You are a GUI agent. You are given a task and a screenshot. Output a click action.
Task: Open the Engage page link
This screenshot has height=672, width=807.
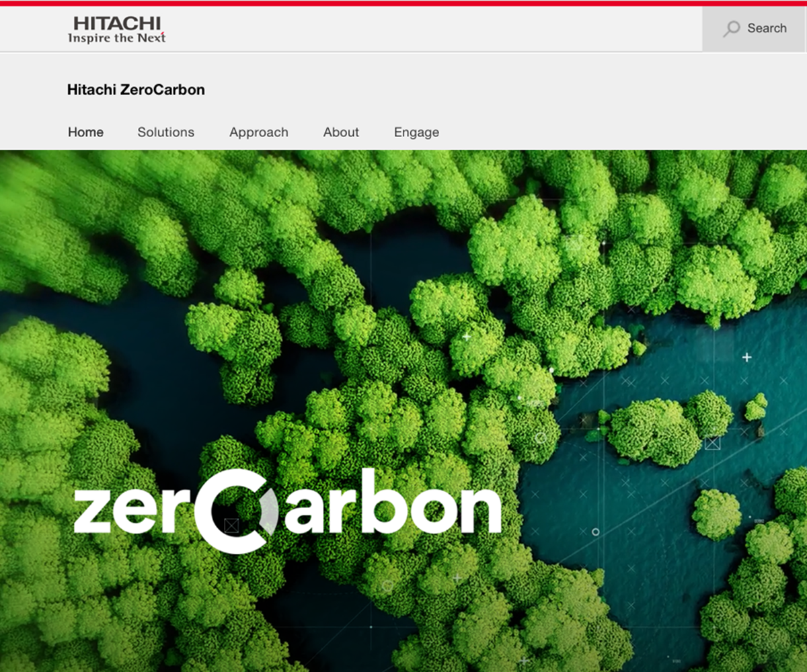point(416,132)
